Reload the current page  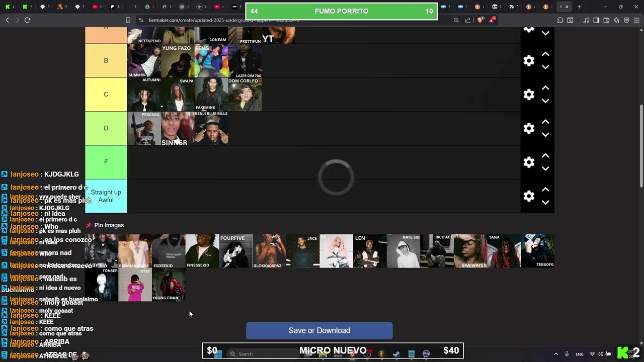tap(27, 20)
